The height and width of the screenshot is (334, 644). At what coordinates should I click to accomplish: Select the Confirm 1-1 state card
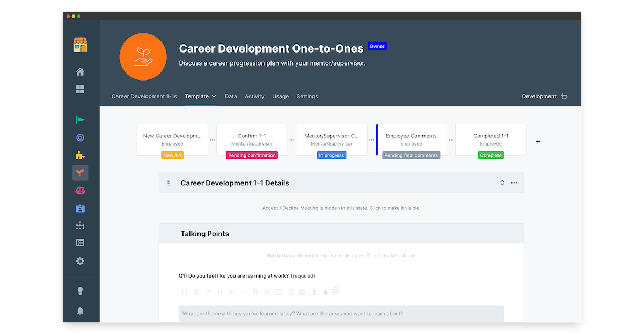[x=252, y=140]
